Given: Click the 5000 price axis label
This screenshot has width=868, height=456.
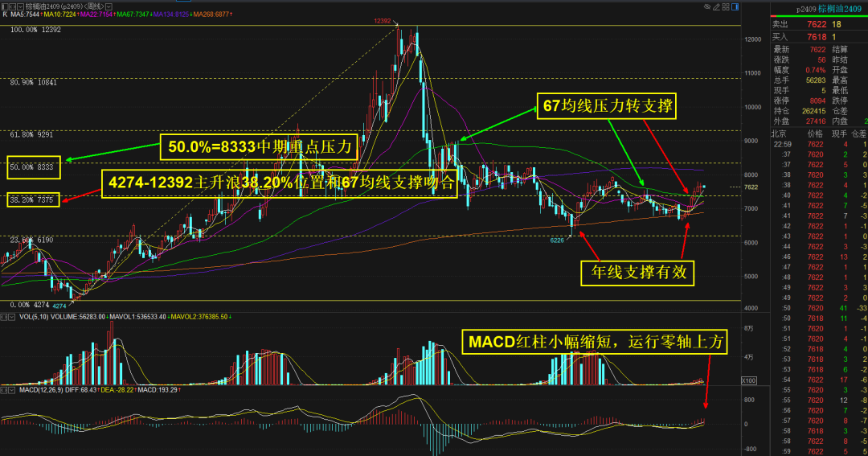Looking at the screenshot, I should (751, 277).
